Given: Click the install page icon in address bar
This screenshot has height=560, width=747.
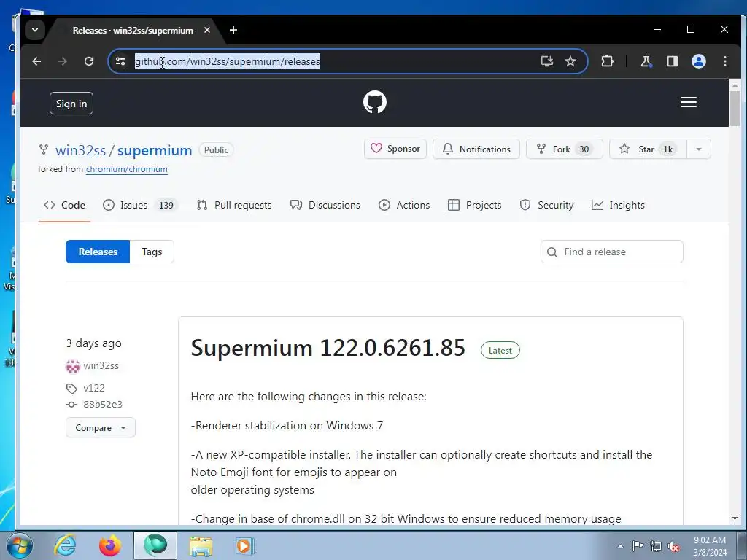Looking at the screenshot, I should point(547,61).
